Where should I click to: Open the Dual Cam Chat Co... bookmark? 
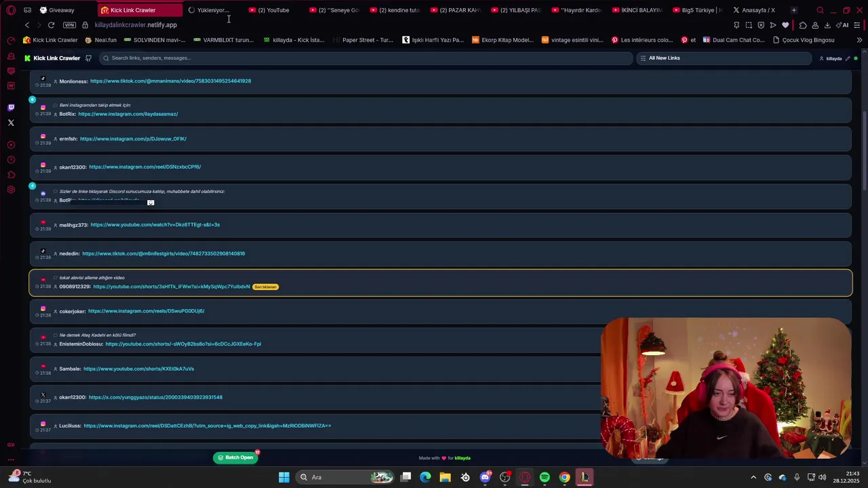coord(734,40)
